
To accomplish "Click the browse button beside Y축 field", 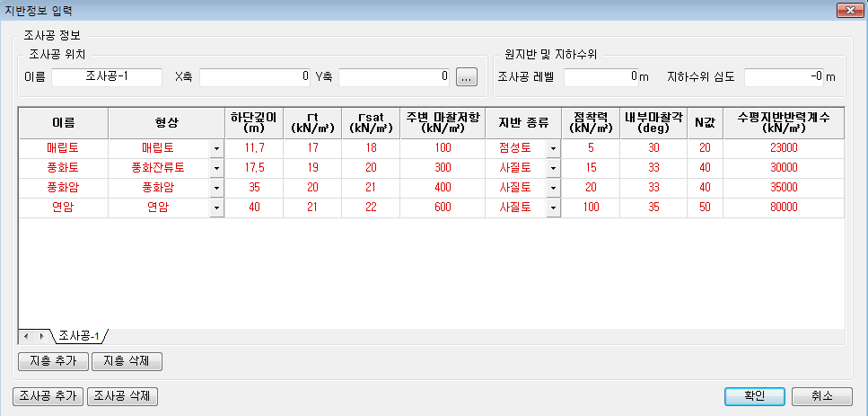I will pyautogui.click(x=466, y=77).
